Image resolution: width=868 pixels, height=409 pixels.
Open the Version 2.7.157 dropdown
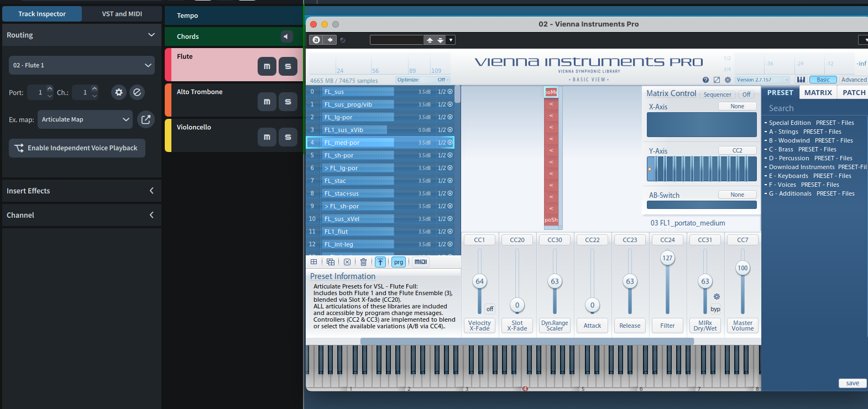tap(762, 80)
